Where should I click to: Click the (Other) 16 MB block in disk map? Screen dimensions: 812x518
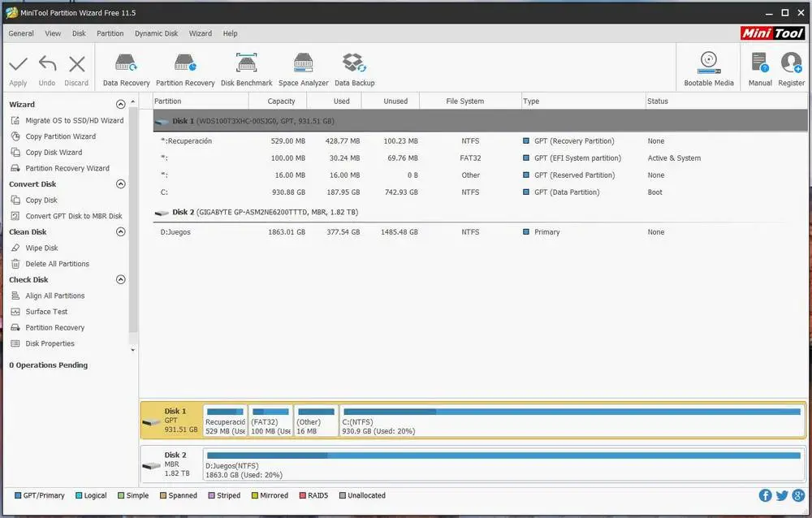point(316,421)
